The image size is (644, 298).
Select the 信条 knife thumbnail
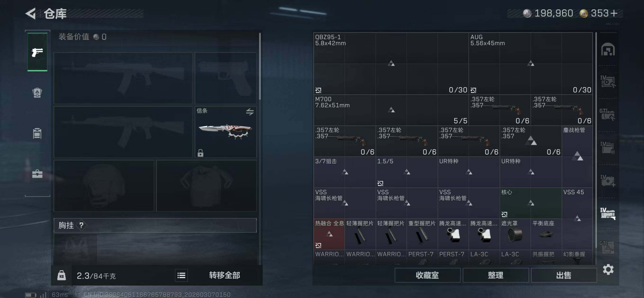click(x=225, y=131)
